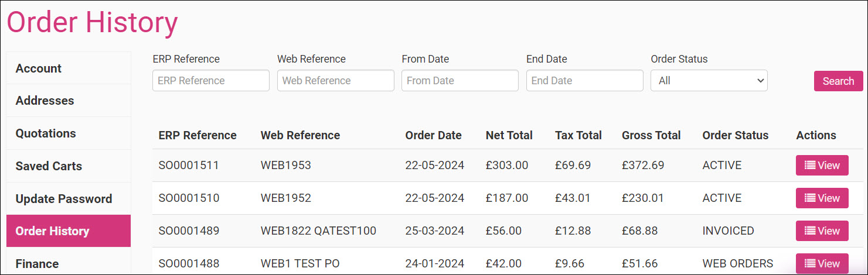This screenshot has height=275, width=868.
Task: Click the Order Date column header
Action: point(433,136)
